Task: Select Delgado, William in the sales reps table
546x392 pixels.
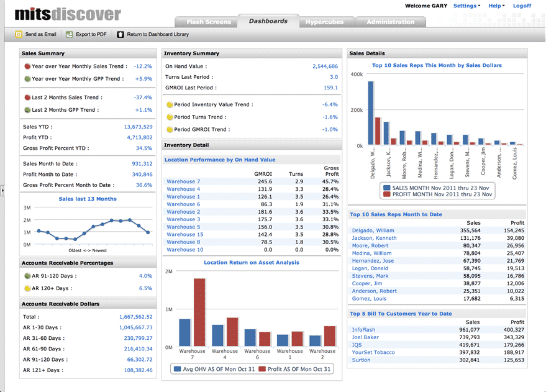Action: tap(373, 230)
